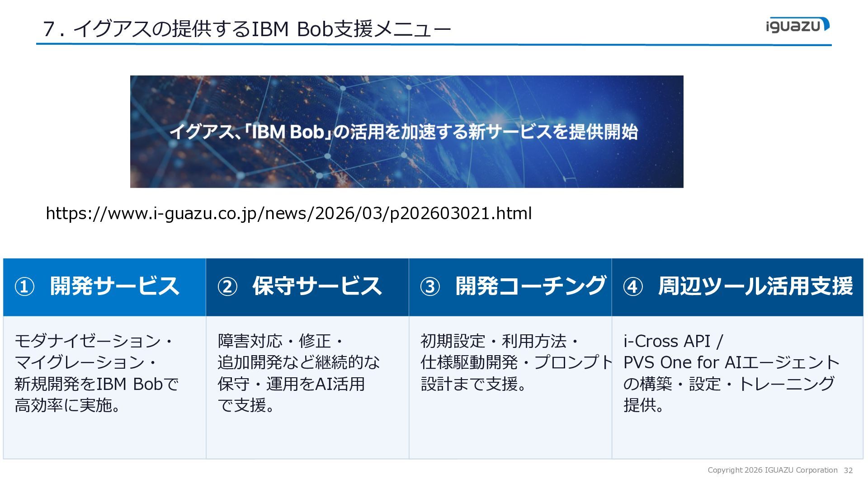Viewport: 868px width, 488px height.
Task: Click the IBM Bob announcement banner image
Action: click(x=407, y=131)
